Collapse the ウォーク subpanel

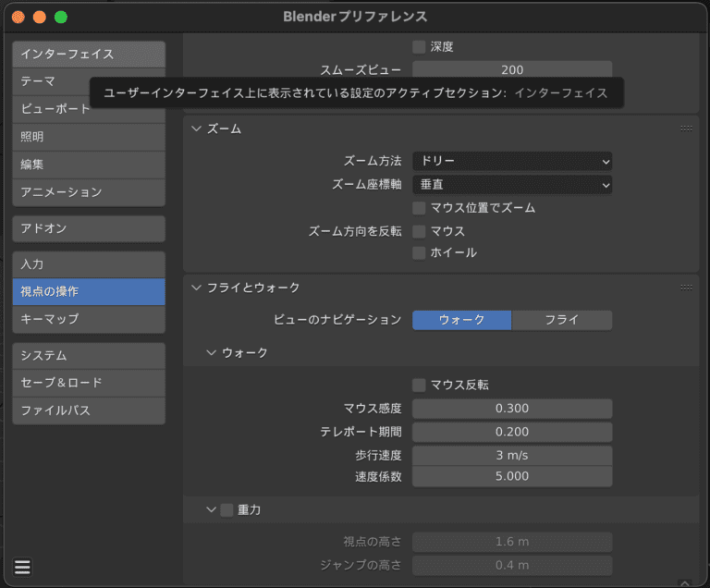pyautogui.click(x=211, y=352)
